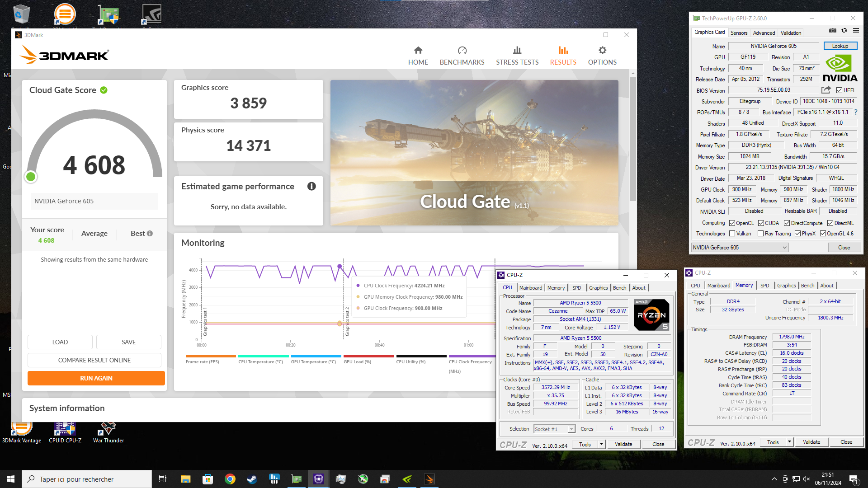The width and height of the screenshot is (868, 488).
Task: Go to STRESS TESTS in 3DMark
Action: click(x=517, y=56)
